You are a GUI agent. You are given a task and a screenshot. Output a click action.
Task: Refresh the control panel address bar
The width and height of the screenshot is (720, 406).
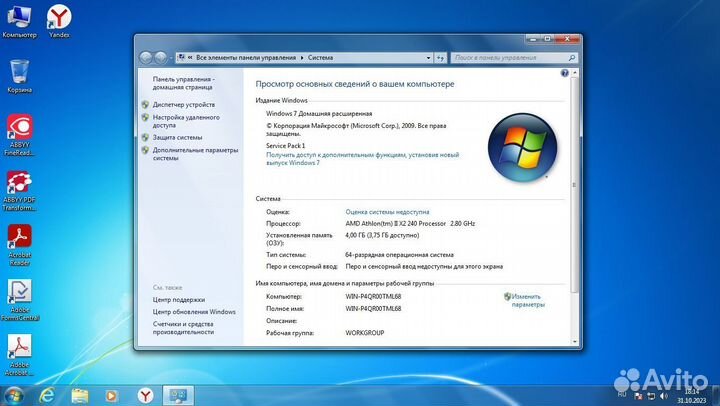click(440, 58)
